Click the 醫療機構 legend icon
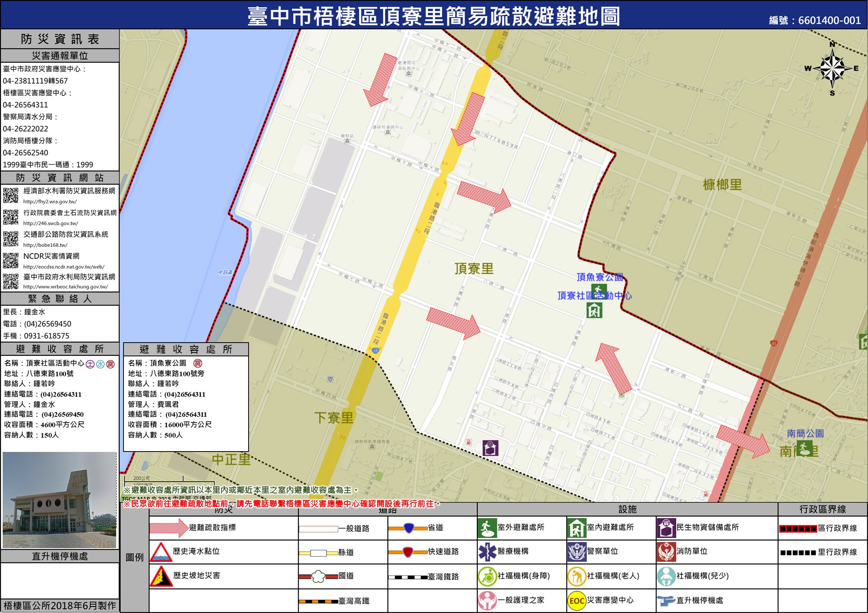Image resolution: width=868 pixels, height=613 pixels. [487, 552]
